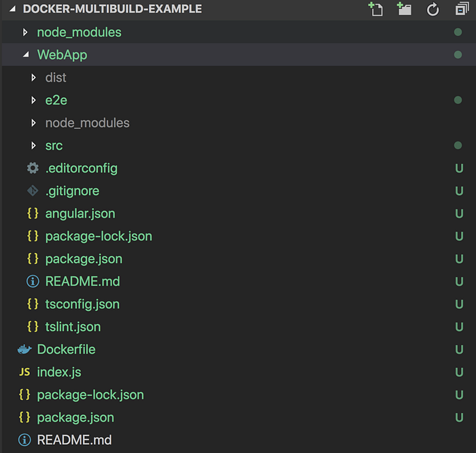The width and height of the screenshot is (476, 453).
Task: Select the DOCKER-MULTIBUILD-EXAMPLE section title
Action: (112, 9)
